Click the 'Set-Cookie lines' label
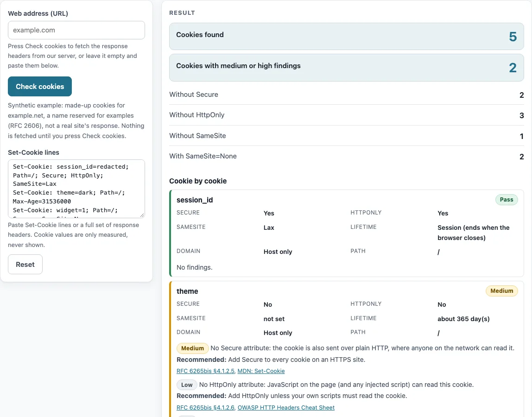532x417 pixels. 33,152
